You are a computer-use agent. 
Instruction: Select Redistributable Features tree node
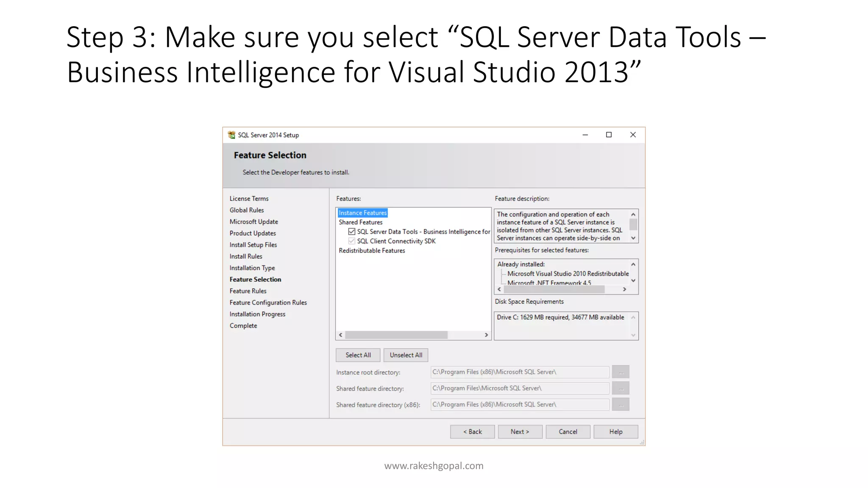372,250
